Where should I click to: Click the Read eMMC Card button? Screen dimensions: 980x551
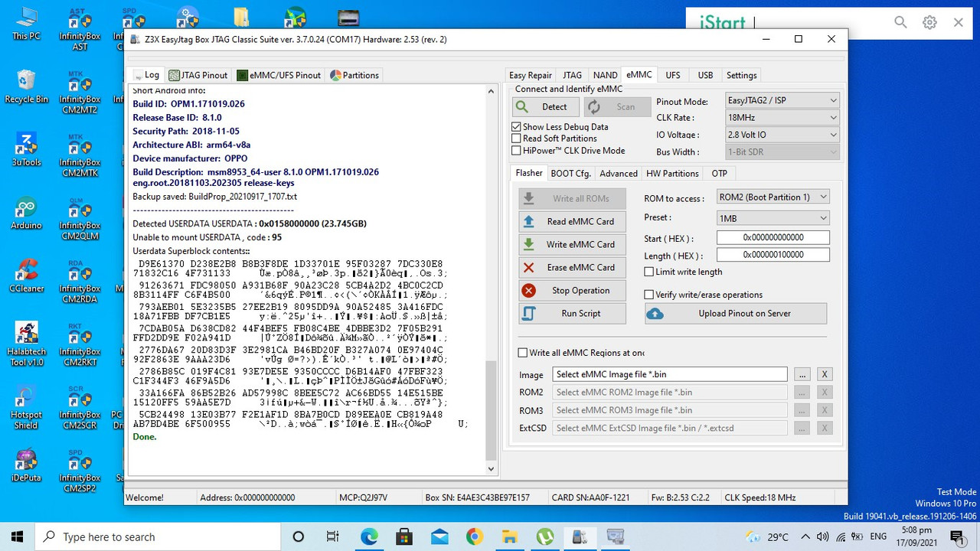tap(572, 222)
